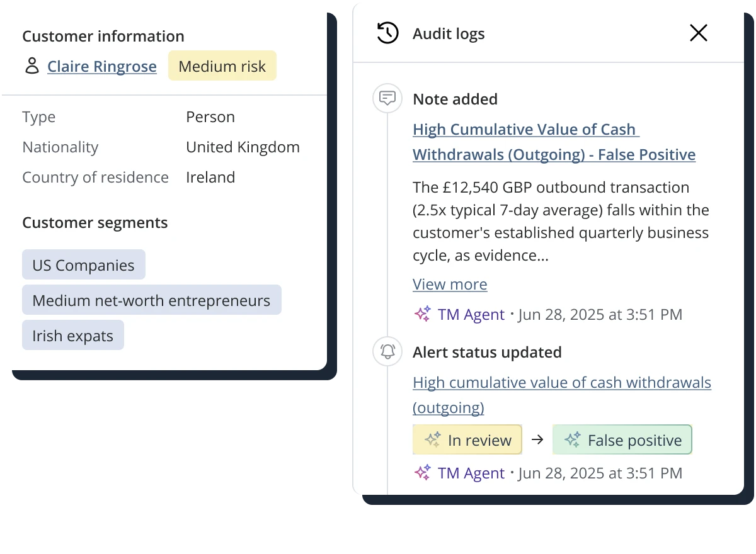This screenshot has width=756, height=554.
Task: Open the High cumulative value of cash withdrawals alert
Action: tap(561, 395)
